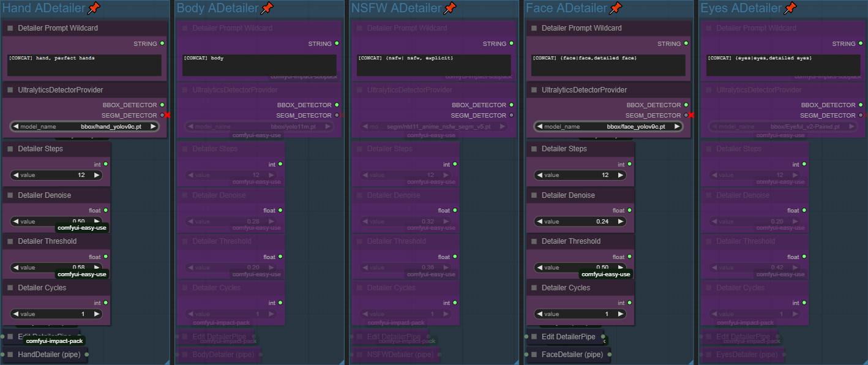Open model_name dropdown showing bbox/hand_yolov9c.pt
Image resolution: width=868 pixels, height=365 pixels.
(x=84, y=126)
